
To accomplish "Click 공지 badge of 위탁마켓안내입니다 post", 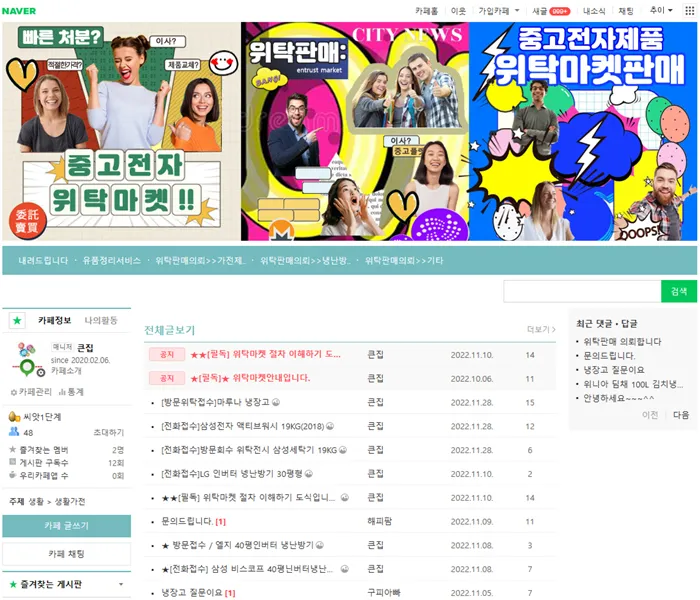I will 167,378.
